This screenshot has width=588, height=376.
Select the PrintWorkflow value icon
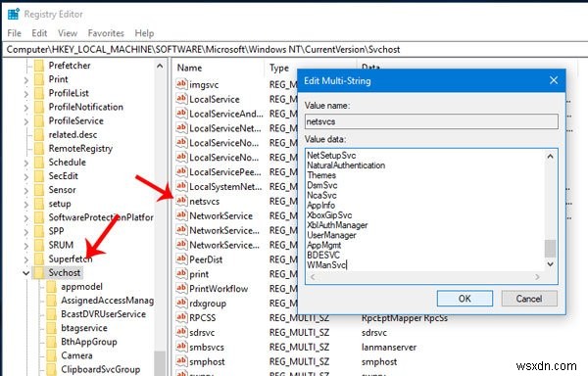[181, 289]
